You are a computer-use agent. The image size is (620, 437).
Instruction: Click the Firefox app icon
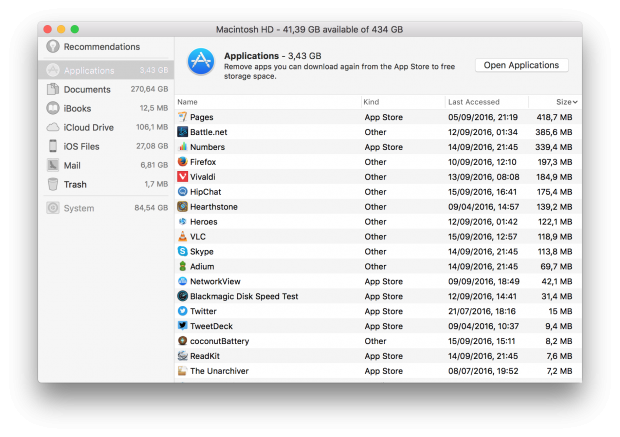[182, 162]
